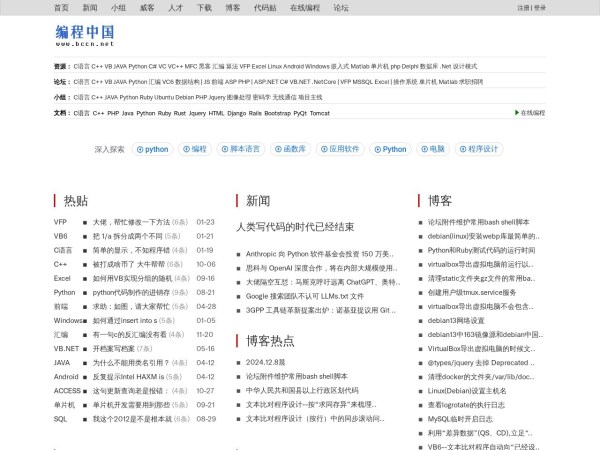The width and height of the screenshot is (600, 450).
Task: Click the VFP category in hot posts
Action: [x=60, y=222]
